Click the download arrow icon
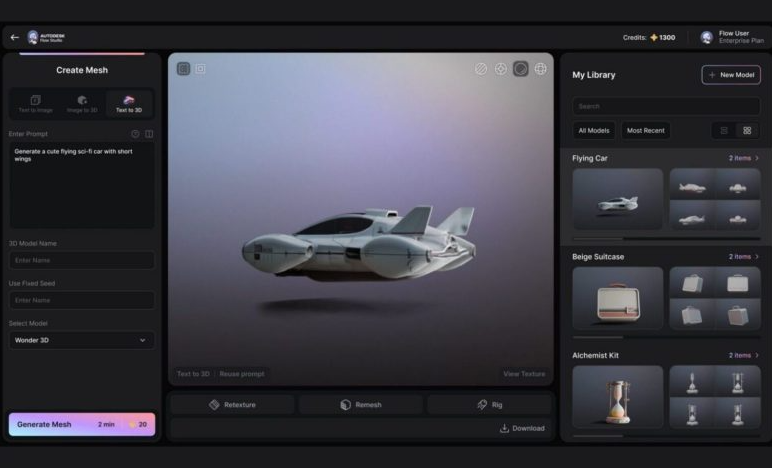 click(x=504, y=428)
